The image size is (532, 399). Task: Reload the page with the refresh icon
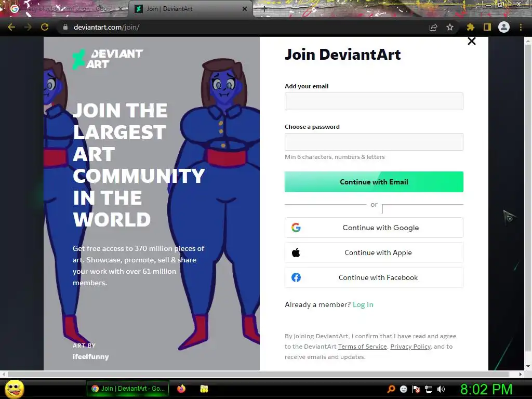45,27
